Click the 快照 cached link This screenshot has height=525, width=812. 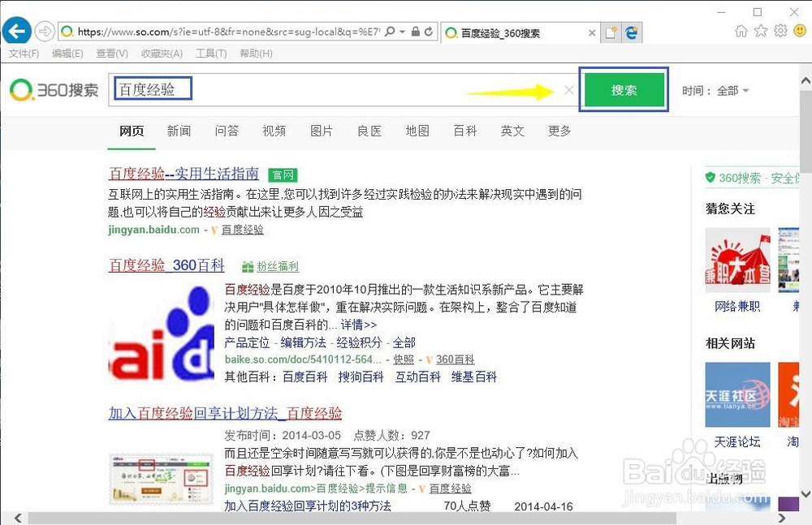pyautogui.click(x=404, y=359)
